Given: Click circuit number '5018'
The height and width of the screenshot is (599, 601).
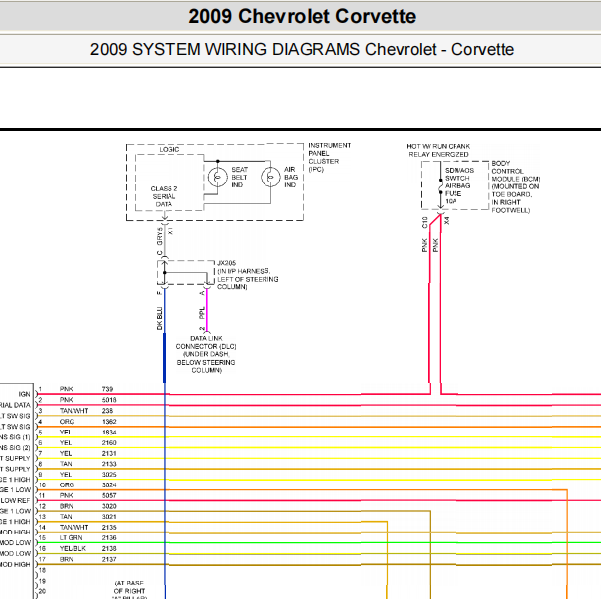Looking at the screenshot, I should click(109, 400).
